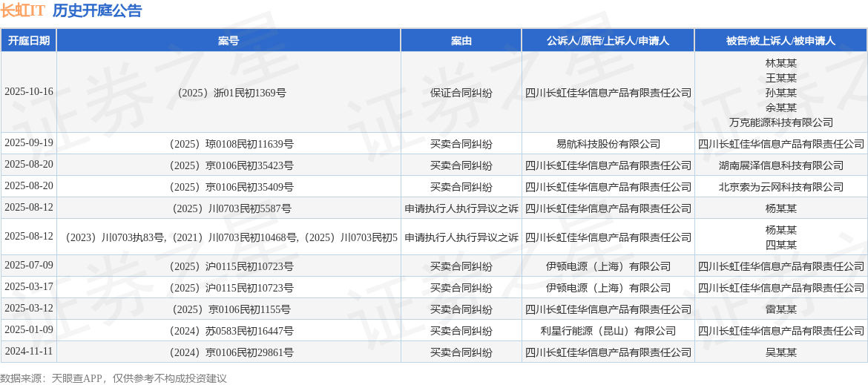Click date 2025-08-20 in the 35423号 row

tap(29, 165)
